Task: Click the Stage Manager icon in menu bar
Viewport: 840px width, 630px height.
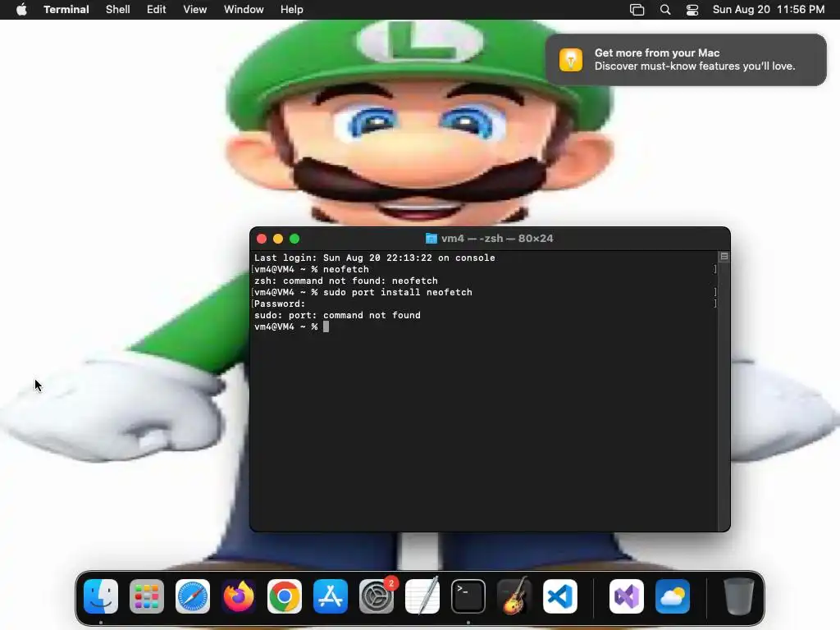Action: [x=637, y=10]
